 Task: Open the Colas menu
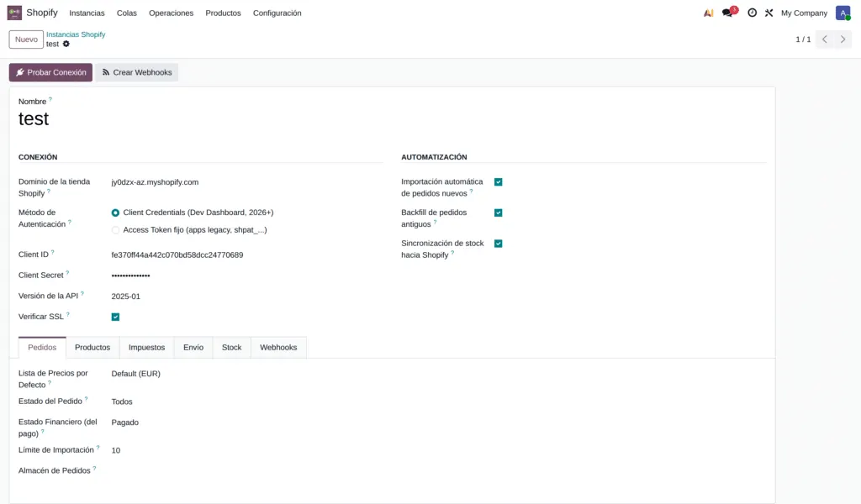click(x=127, y=13)
